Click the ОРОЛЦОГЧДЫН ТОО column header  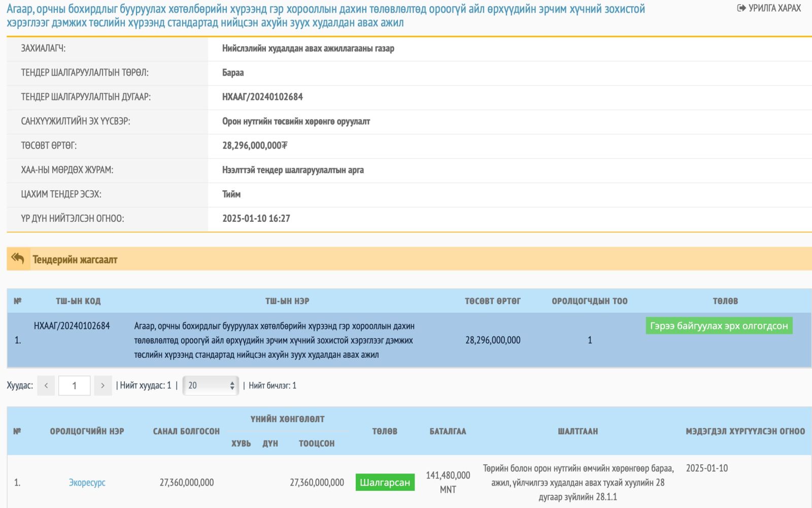click(589, 301)
